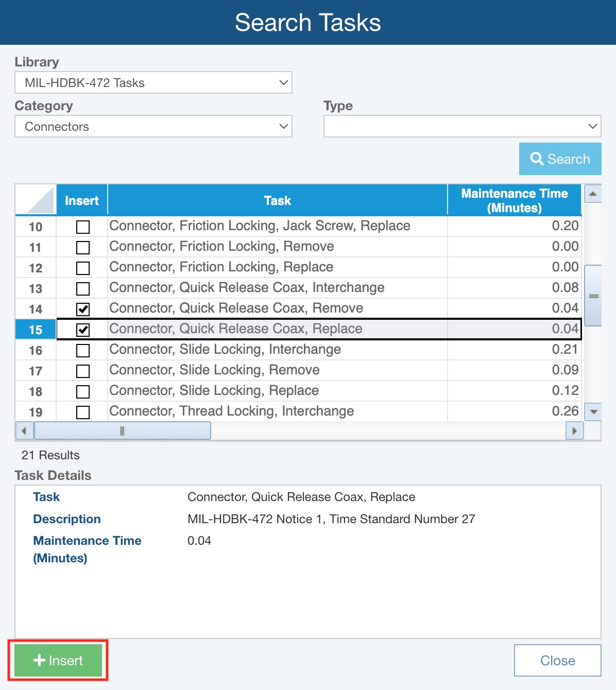Click the horizontal scrollbar thumb
The image size is (616, 690).
coord(122,430)
